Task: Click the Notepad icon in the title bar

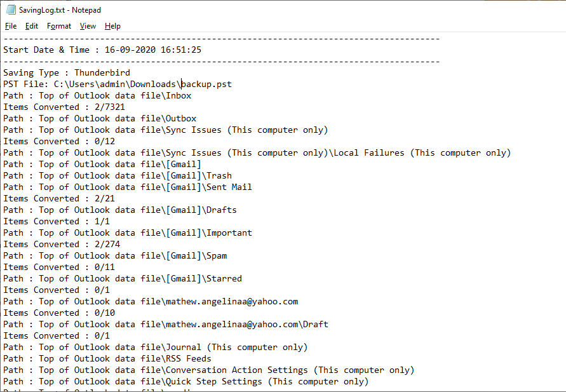Action: 11,10
